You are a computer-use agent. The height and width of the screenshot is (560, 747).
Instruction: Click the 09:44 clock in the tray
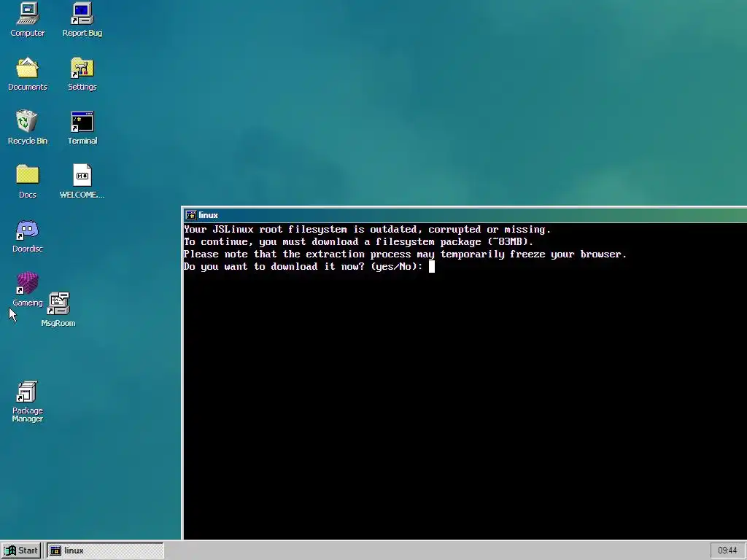coord(727,551)
